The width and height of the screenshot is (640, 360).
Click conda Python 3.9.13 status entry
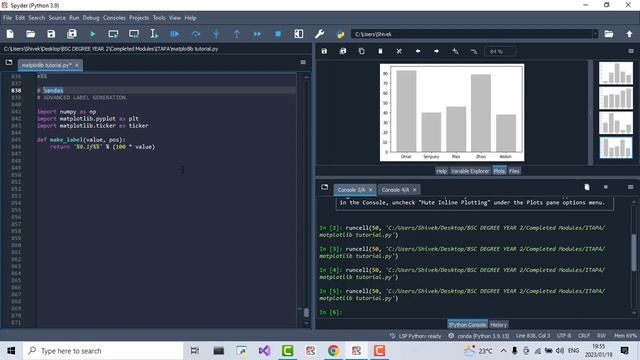pyautogui.click(x=479, y=336)
